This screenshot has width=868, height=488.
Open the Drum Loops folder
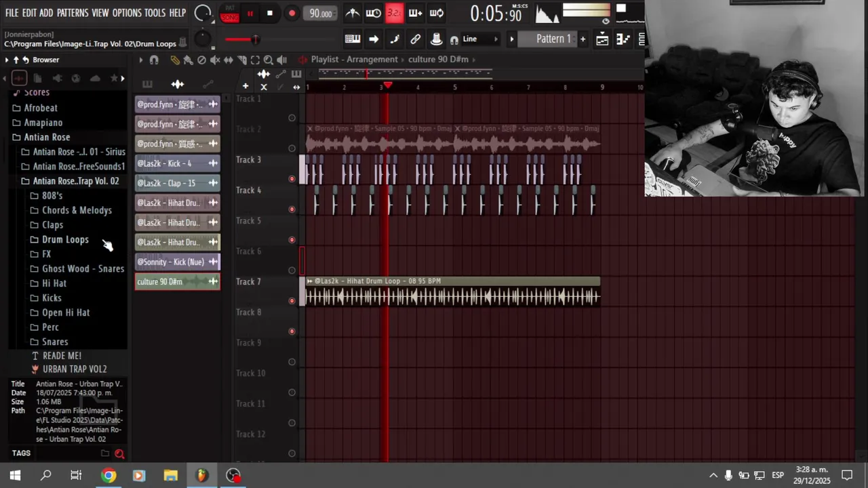click(65, 239)
